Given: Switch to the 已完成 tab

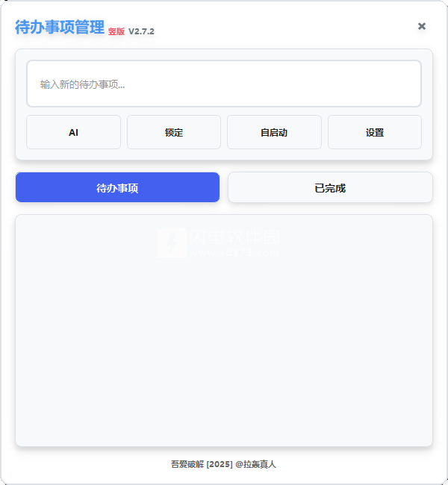Looking at the screenshot, I should click(x=330, y=187).
